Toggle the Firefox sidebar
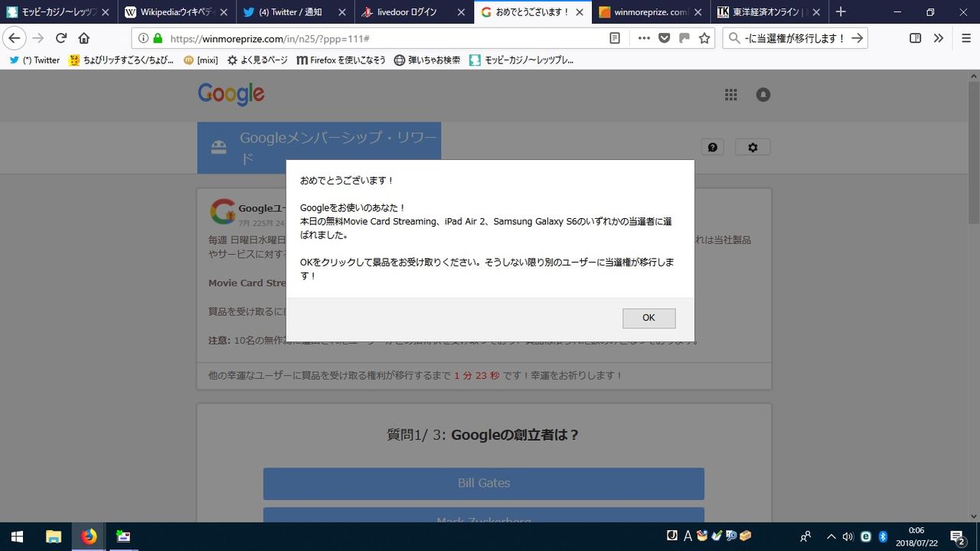This screenshot has height=551, width=980. [915, 38]
